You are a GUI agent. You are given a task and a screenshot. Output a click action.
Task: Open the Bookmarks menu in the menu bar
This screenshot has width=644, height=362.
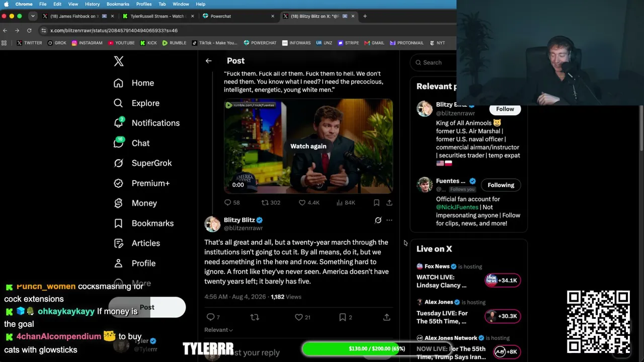coord(118,4)
